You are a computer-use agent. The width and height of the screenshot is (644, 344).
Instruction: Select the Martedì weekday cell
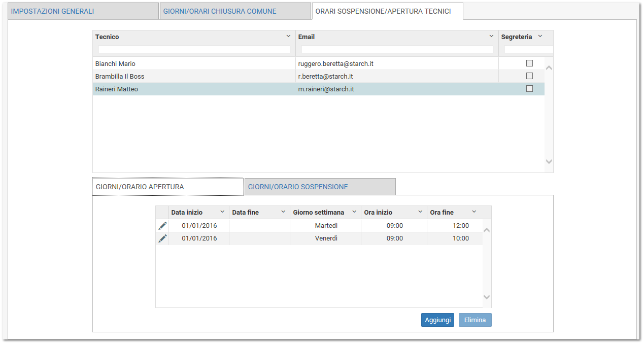click(x=326, y=226)
